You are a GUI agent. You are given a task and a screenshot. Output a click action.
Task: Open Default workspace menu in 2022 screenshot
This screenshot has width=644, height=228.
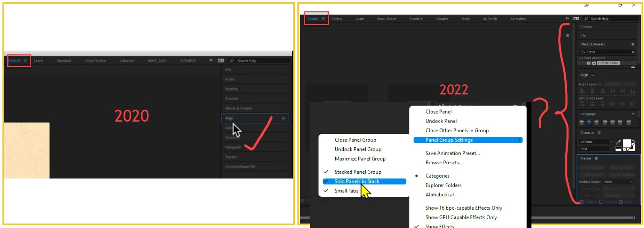click(323, 19)
